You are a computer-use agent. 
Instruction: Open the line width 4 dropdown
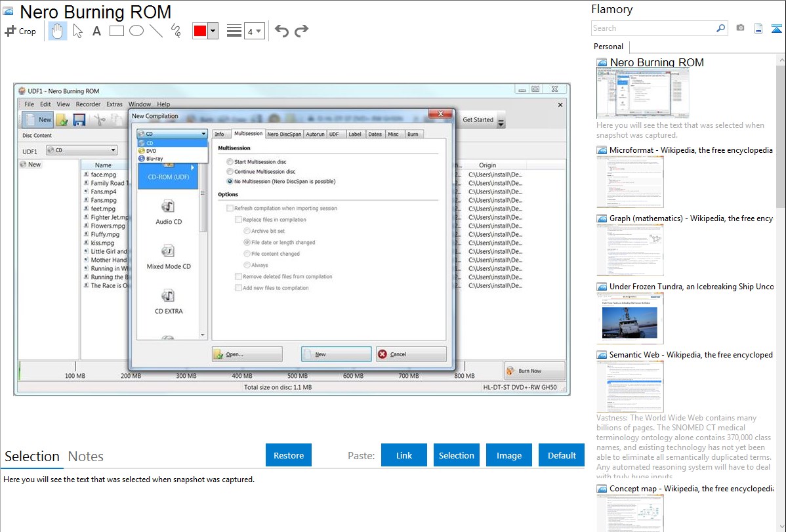point(254,31)
